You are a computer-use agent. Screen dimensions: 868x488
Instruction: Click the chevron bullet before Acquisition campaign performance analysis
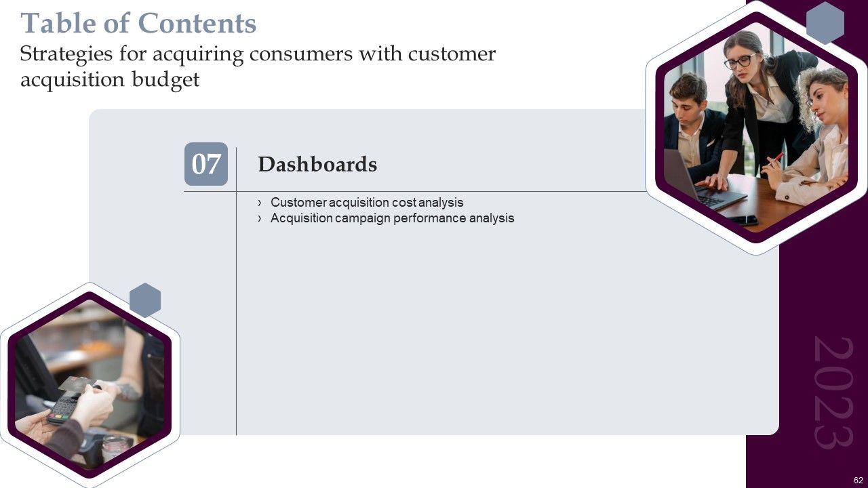260,218
